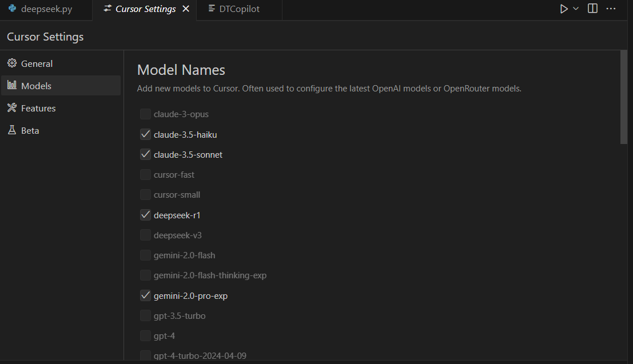Screen dimensions: 633x364
Task: Open the run options dropdown chevron
Action: [576, 9]
